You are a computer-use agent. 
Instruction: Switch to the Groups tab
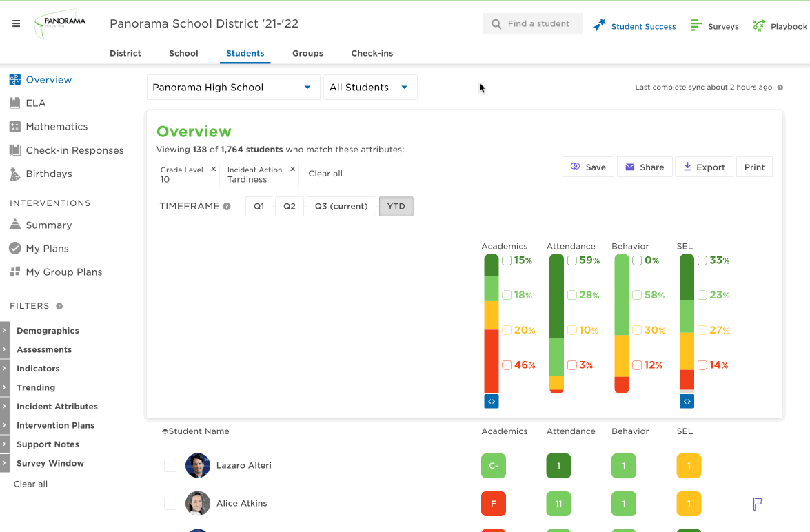tap(307, 53)
